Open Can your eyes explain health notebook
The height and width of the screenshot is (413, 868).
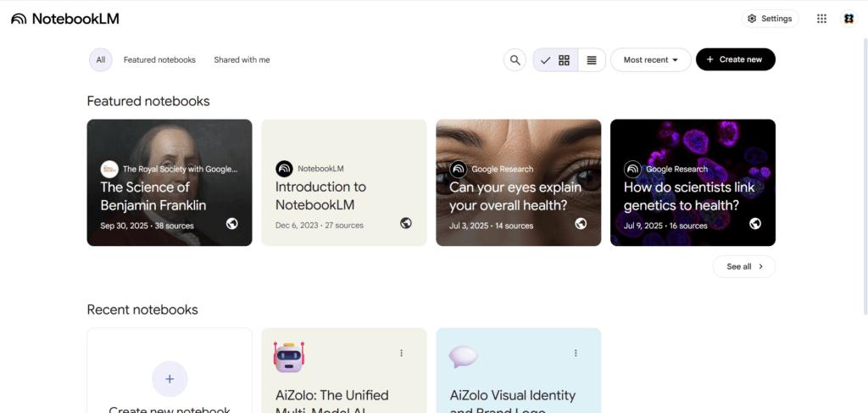518,182
